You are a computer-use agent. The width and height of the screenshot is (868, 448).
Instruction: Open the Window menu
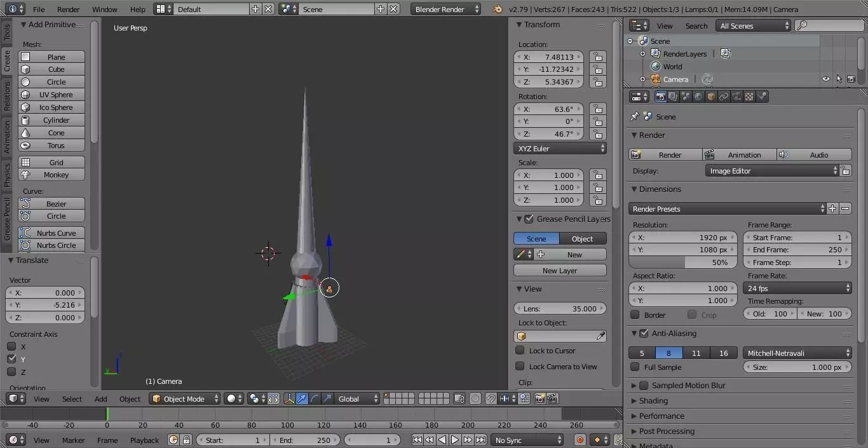pyautogui.click(x=104, y=9)
